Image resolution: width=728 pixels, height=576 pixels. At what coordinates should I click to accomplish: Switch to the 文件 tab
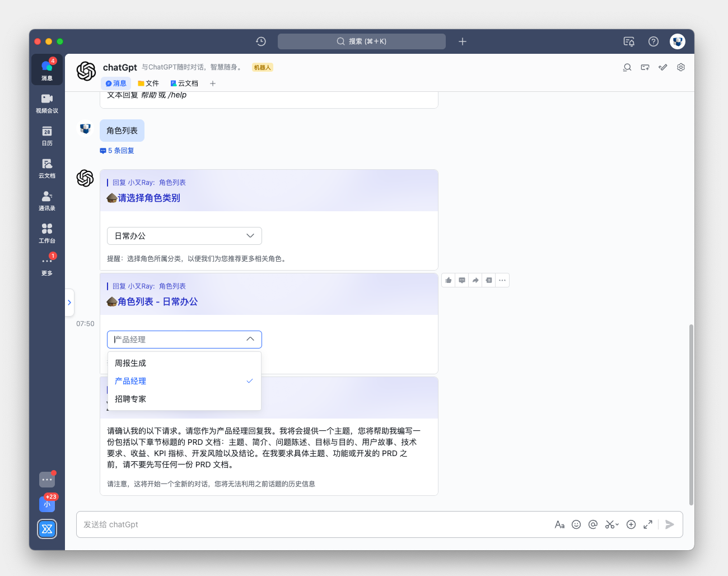(x=148, y=83)
